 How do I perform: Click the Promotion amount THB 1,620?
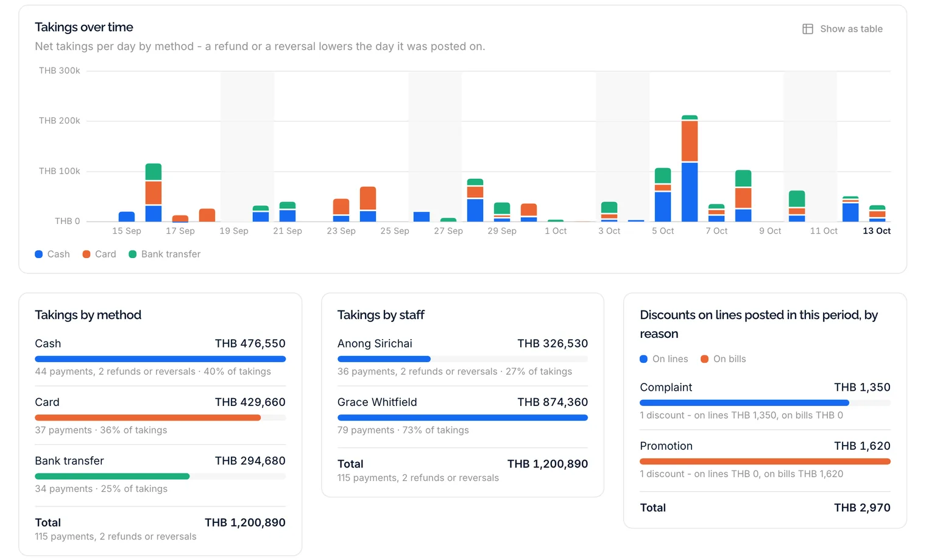[862, 446]
